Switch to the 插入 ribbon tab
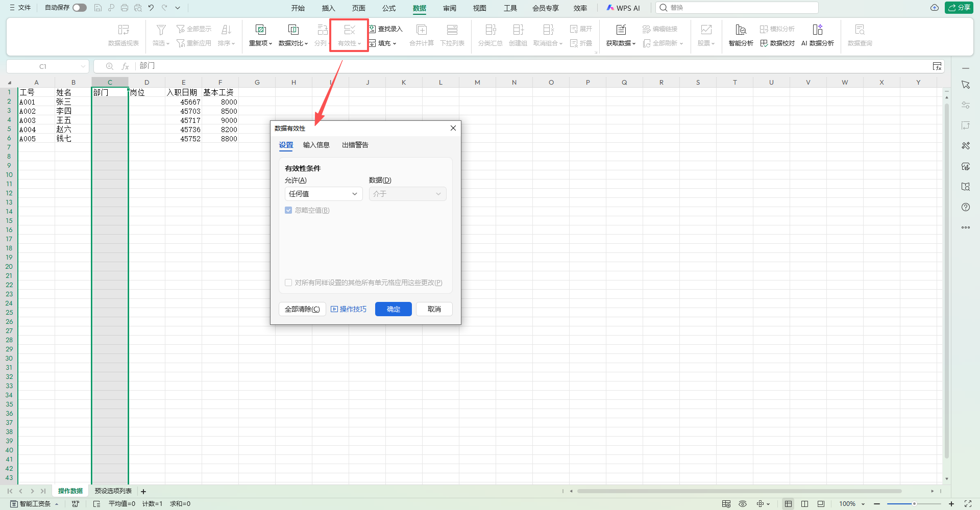This screenshot has width=980, height=510. pos(329,8)
